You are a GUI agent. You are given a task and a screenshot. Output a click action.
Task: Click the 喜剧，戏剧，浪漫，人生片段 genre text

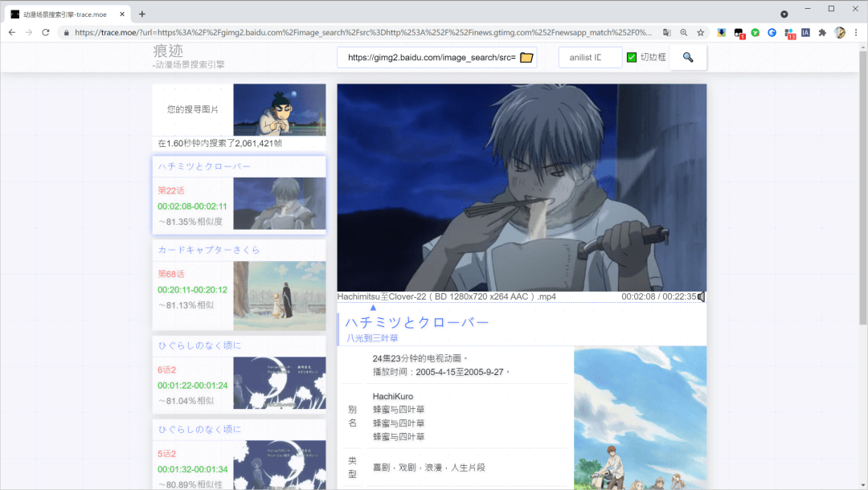click(x=429, y=468)
